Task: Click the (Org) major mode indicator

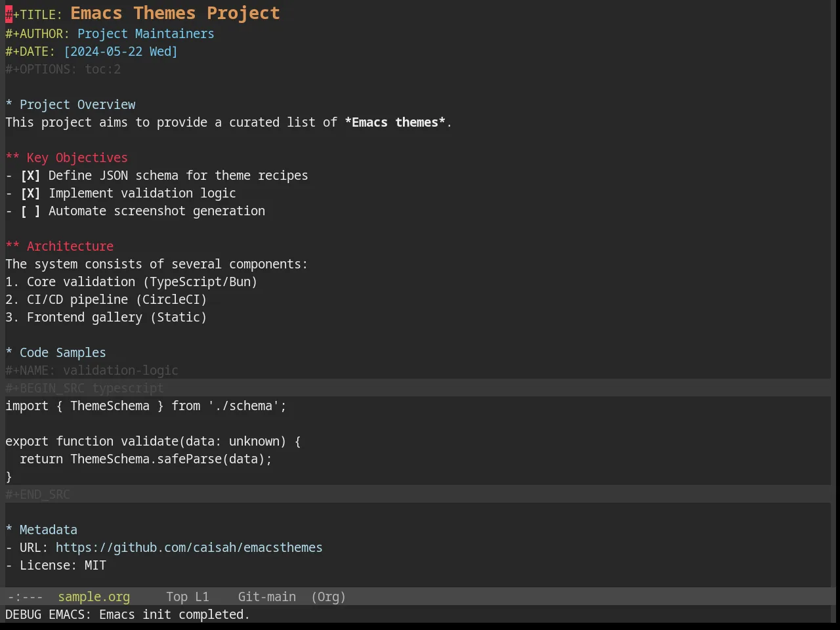Action: point(328,597)
